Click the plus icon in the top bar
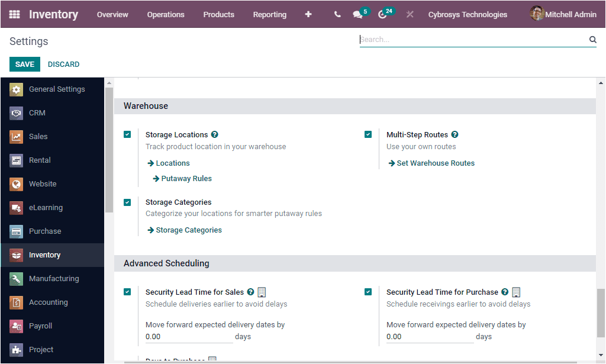Image resolution: width=606 pixels, height=364 pixels. pos(308,14)
